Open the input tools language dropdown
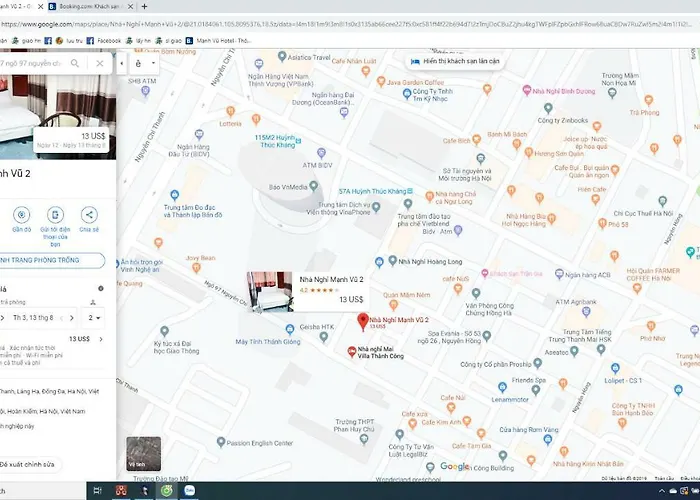 pos(153,63)
